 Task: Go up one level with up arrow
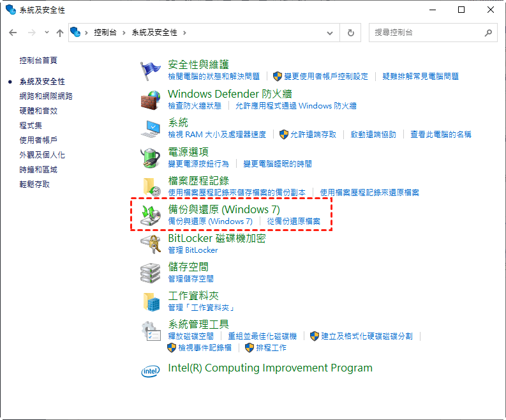point(60,33)
